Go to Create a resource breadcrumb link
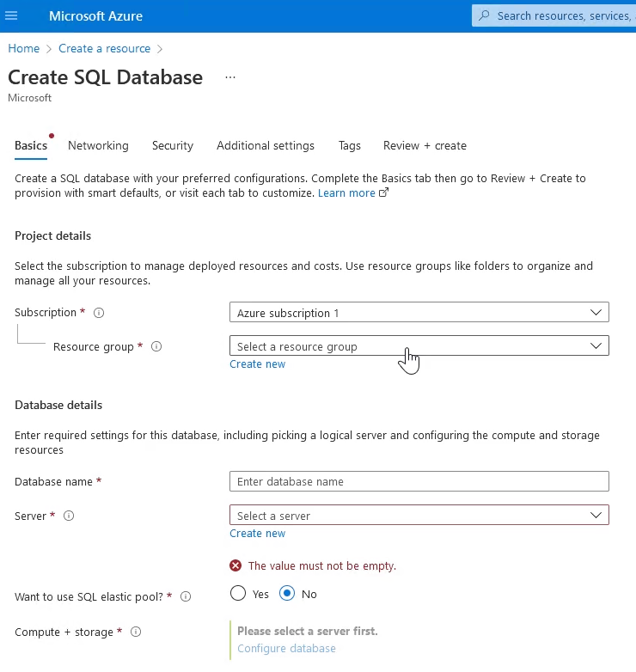The height and width of the screenshot is (672, 636). pyautogui.click(x=105, y=48)
